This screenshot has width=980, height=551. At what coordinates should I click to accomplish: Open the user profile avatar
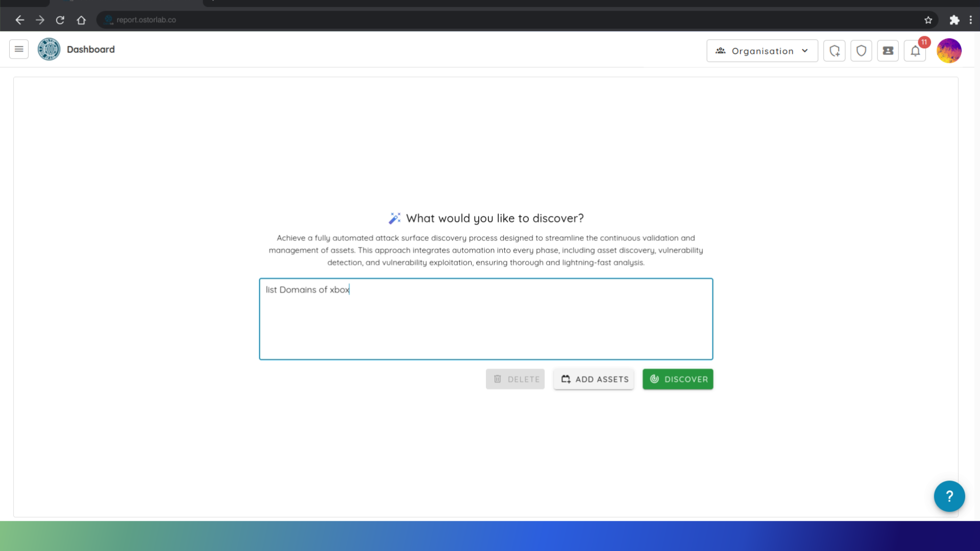949,51
